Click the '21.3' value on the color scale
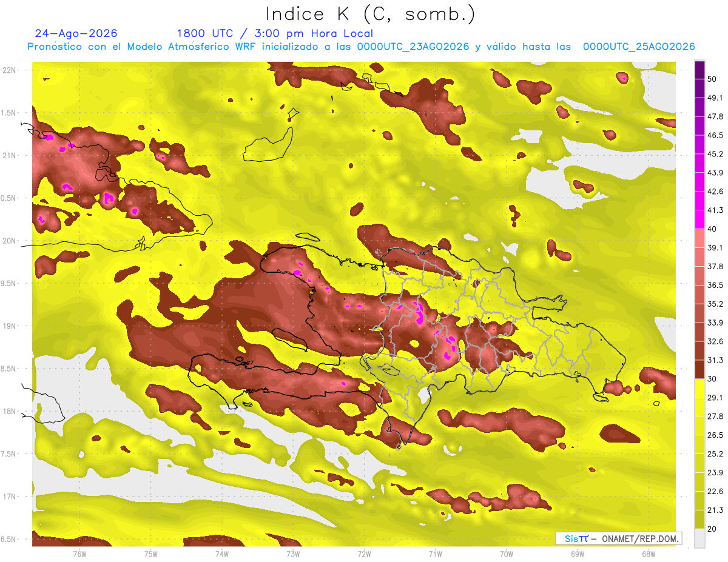This screenshot has width=728, height=562. point(715,510)
